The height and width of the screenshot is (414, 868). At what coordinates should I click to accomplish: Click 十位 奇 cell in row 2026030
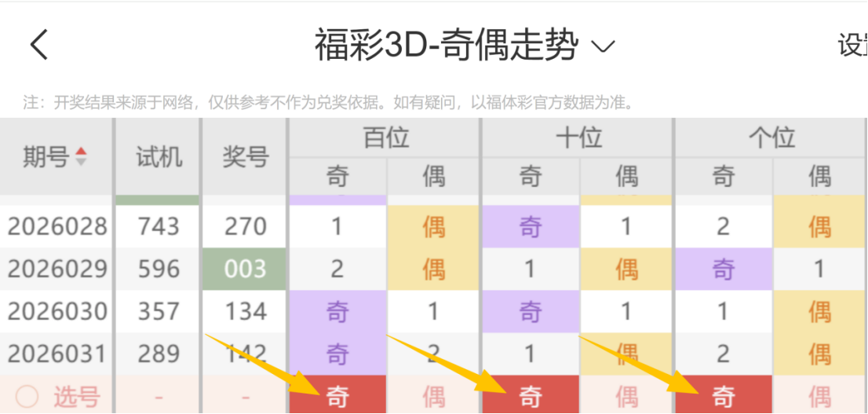tap(531, 311)
